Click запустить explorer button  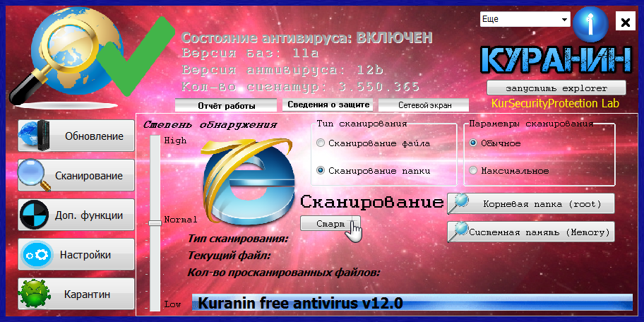coord(556,88)
